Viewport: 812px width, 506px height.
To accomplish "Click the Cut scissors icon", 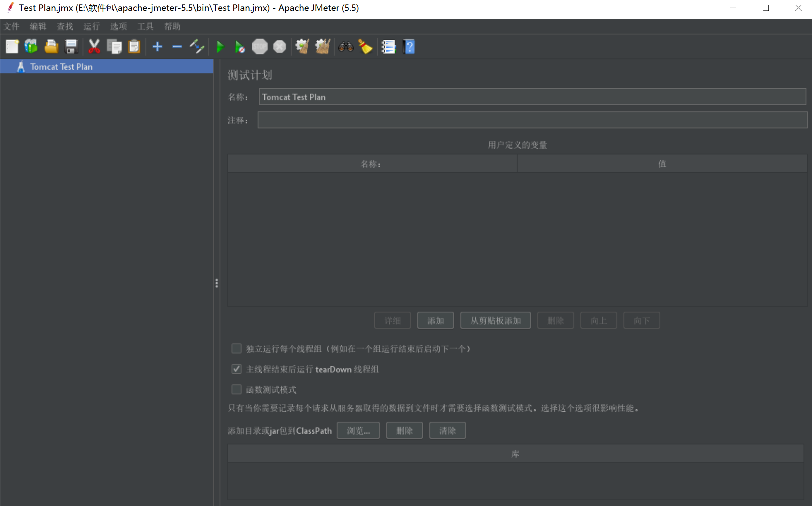I will [x=94, y=47].
